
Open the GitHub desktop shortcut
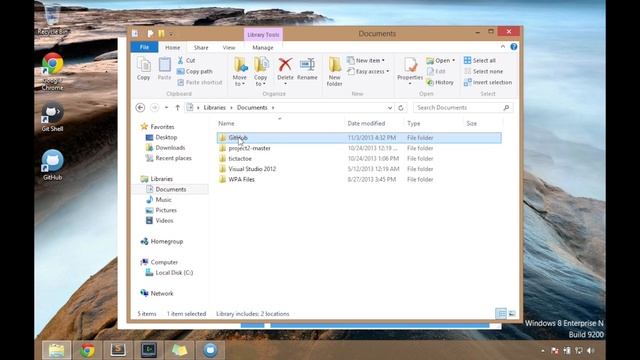click(52, 165)
